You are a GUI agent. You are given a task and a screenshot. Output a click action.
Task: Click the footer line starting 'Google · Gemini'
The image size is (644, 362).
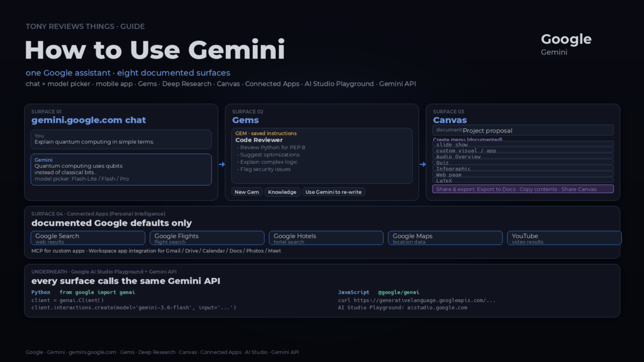pyautogui.click(x=162, y=352)
